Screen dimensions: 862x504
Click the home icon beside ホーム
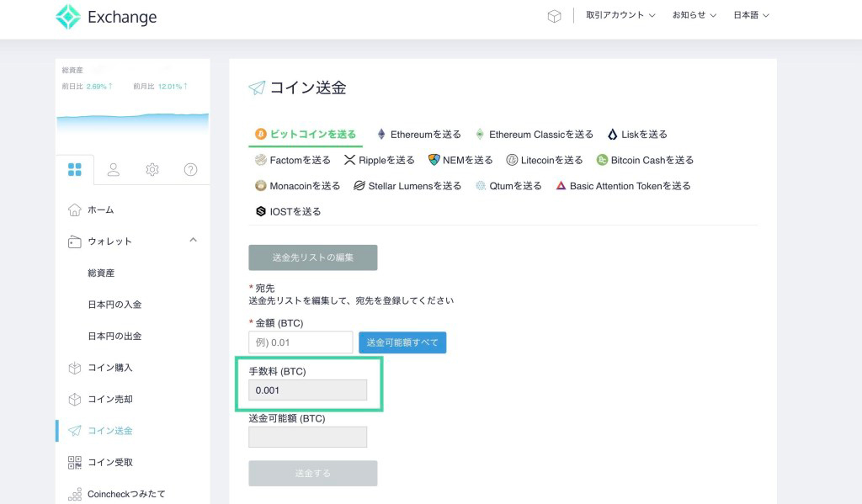pos(74,210)
